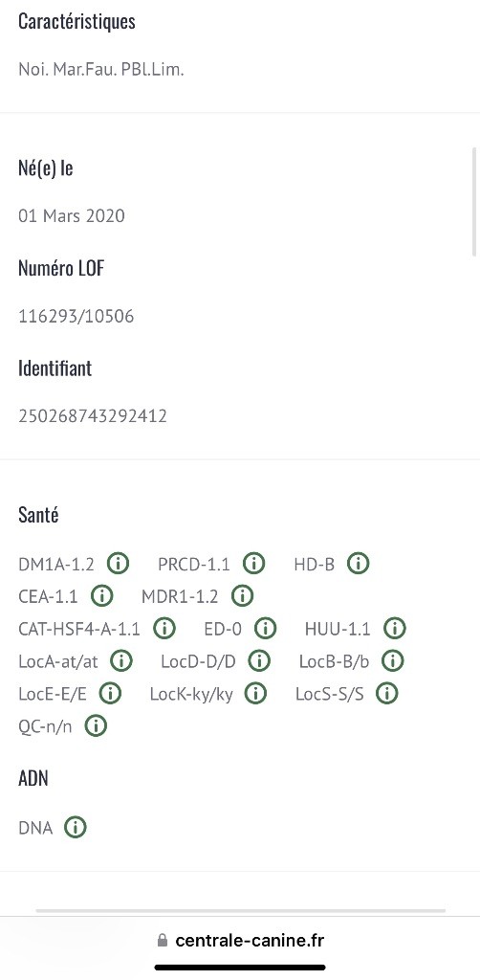Click the CEA-1.1 info icon
The height and width of the screenshot is (980, 480).
pos(101,595)
